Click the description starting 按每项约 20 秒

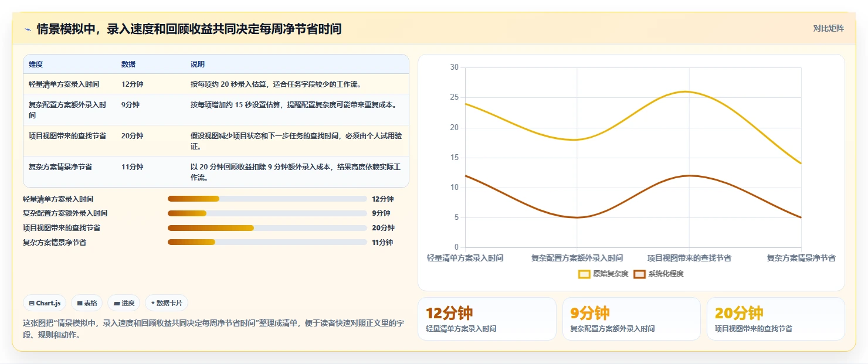click(x=276, y=84)
